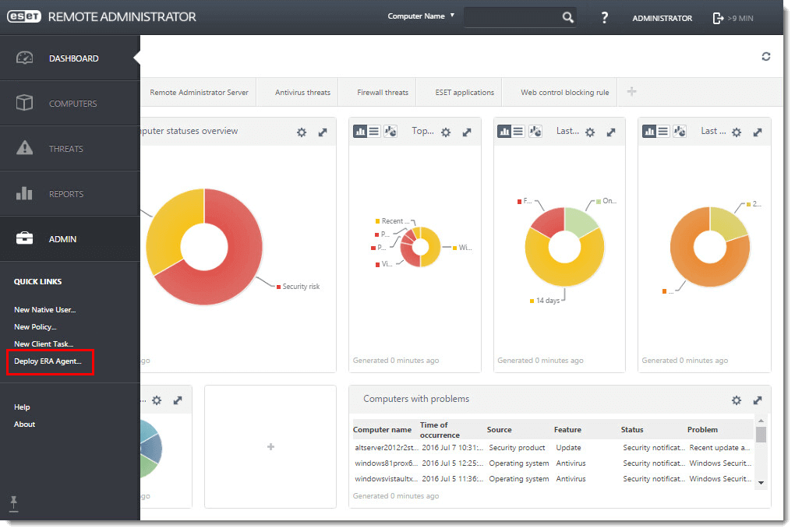This screenshot has height=532, width=795.
Task: Select bar chart view in rightmost Last ... panel
Action: click(649, 132)
